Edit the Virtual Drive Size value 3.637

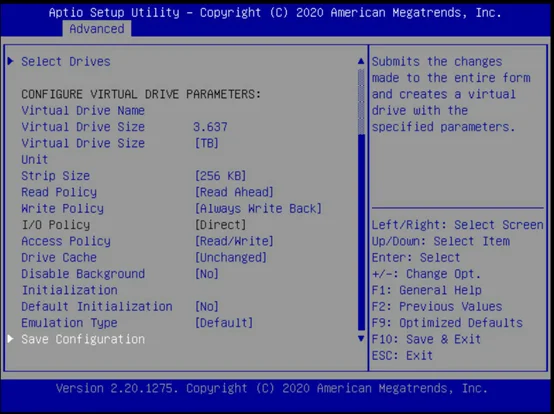[x=210, y=127]
